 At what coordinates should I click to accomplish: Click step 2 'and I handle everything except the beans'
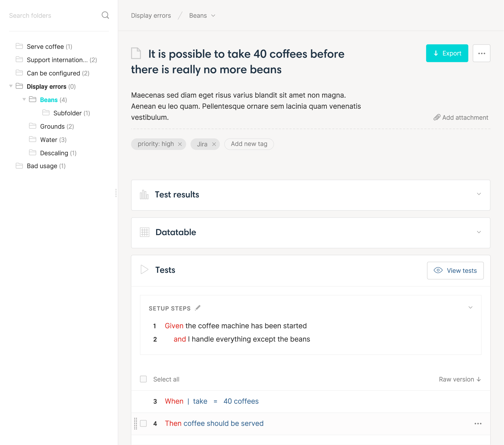point(242,339)
